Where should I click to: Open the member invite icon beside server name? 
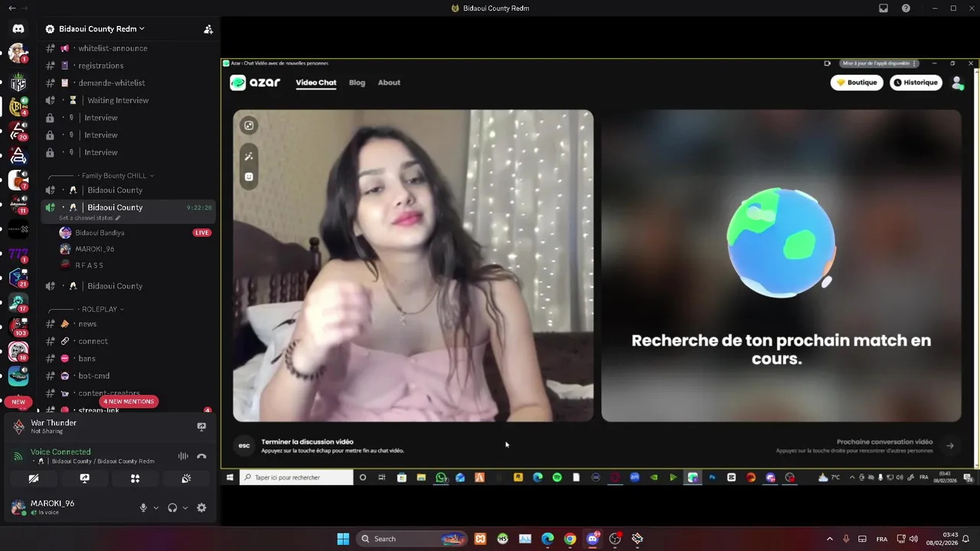pos(208,29)
